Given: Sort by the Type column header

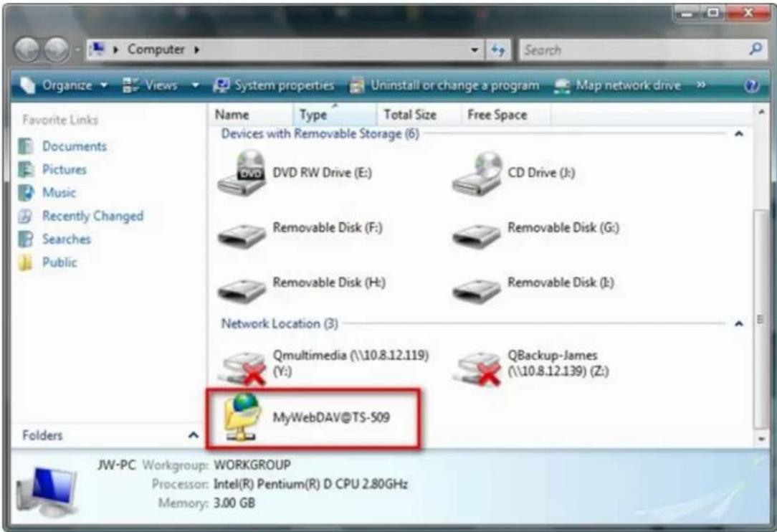Looking at the screenshot, I should pyautogui.click(x=335, y=115).
